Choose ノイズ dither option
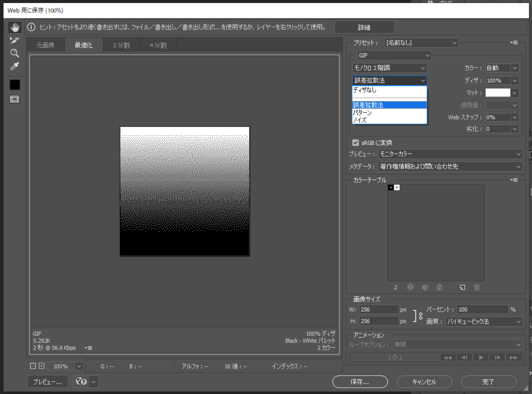 pyautogui.click(x=361, y=120)
